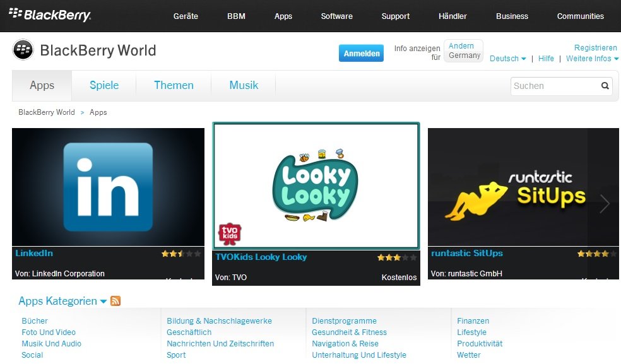Click the runtastic SitUps title link

point(467,253)
